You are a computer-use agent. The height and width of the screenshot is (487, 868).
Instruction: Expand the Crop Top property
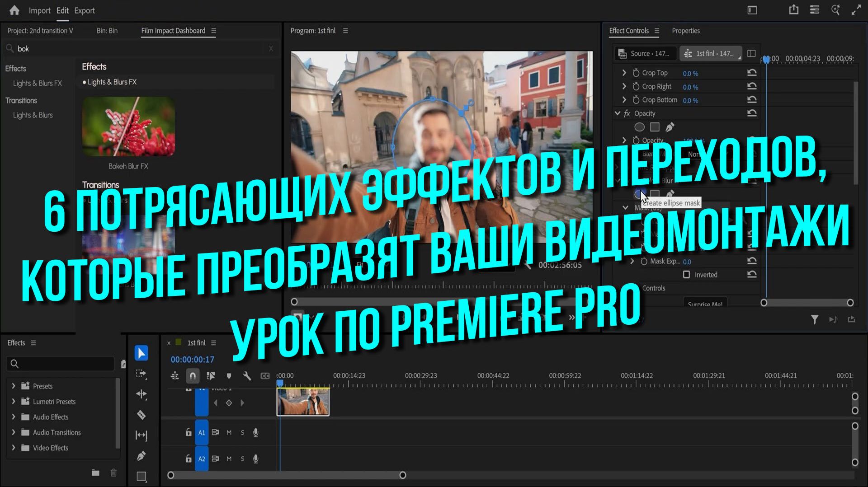pos(624,72)
